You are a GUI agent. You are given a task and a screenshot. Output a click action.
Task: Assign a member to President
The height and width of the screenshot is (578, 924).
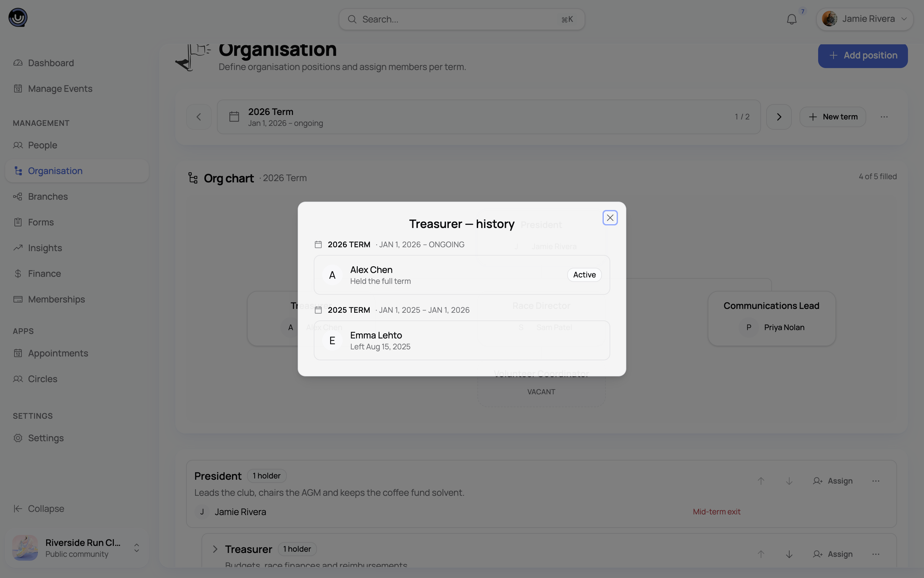(833, 481)
